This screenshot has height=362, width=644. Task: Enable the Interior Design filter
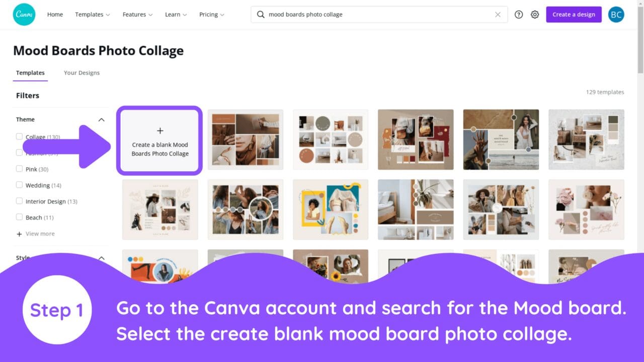click(x=19, y=201)
